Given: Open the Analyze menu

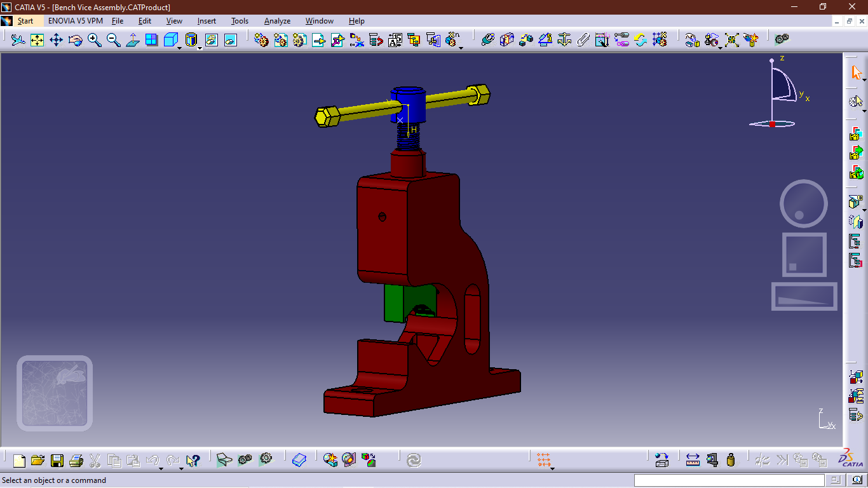Looking at the screenshot, I should (x=277, y=21).
